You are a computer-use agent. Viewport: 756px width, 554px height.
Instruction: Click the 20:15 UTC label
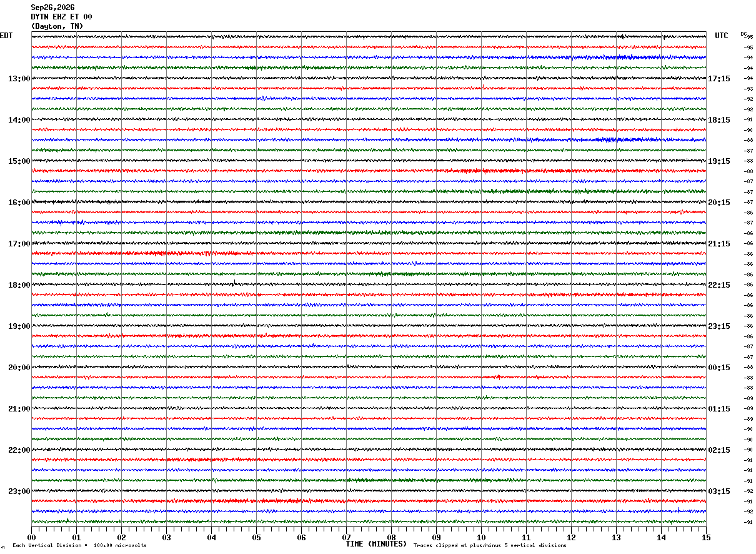tap(719, 203)
